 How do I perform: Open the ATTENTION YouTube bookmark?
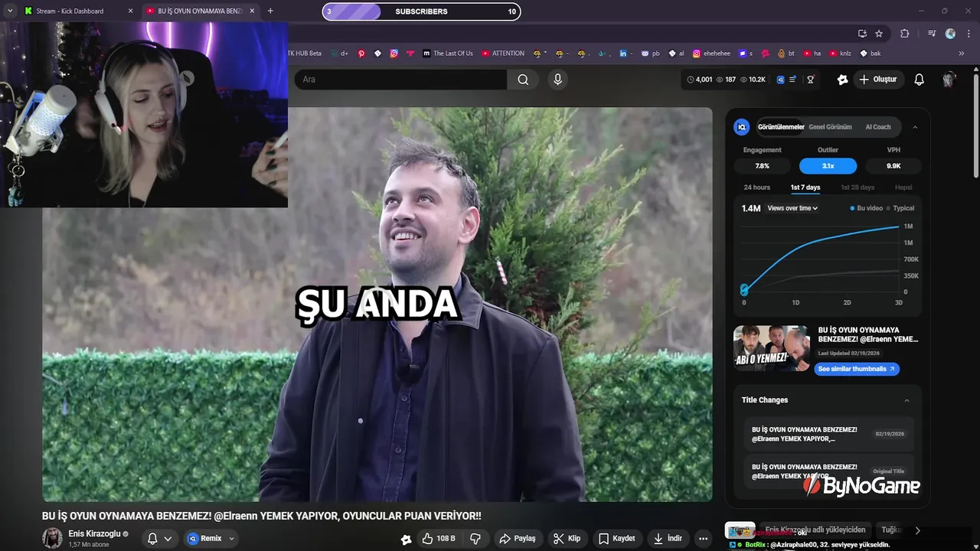[503, 54]
